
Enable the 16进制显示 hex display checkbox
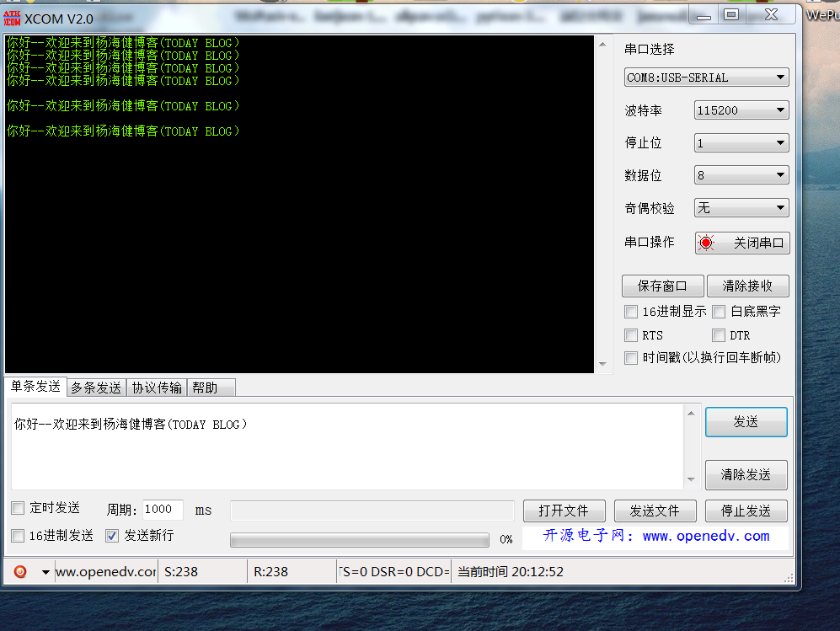point(631,311)
